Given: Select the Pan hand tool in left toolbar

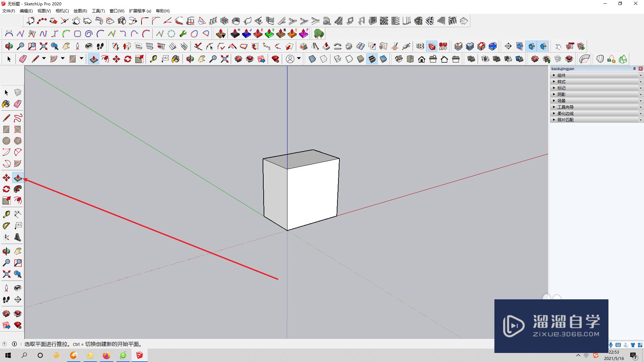Looking at the screenshot, I should click(18, 251).
